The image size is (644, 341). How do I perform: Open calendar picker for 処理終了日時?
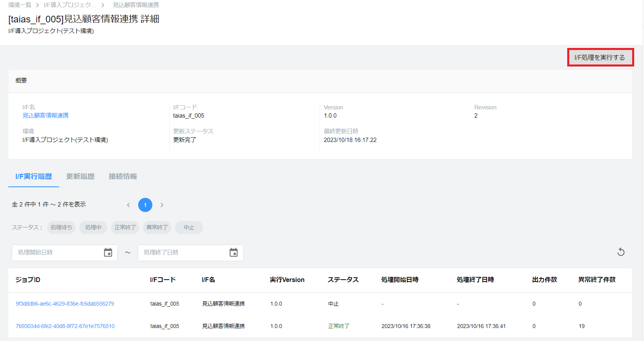pos(233,253)
